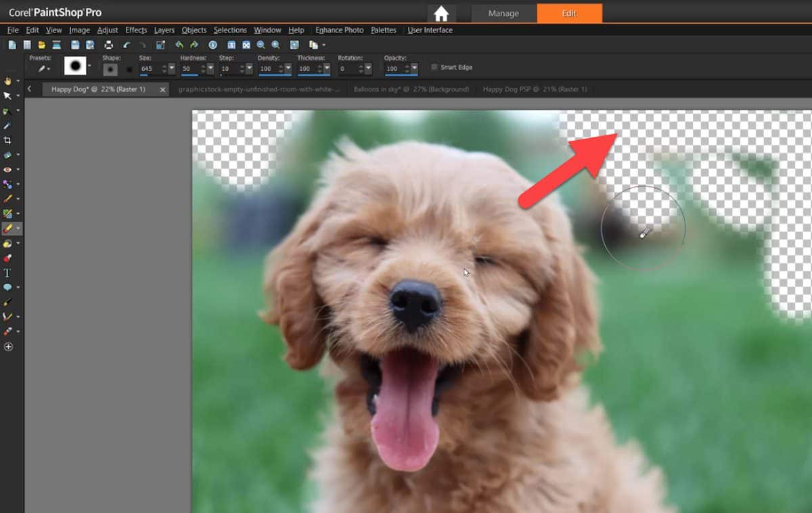Click User Interface in the menu bar
The image size is (812, 513).
coord(430,30)
